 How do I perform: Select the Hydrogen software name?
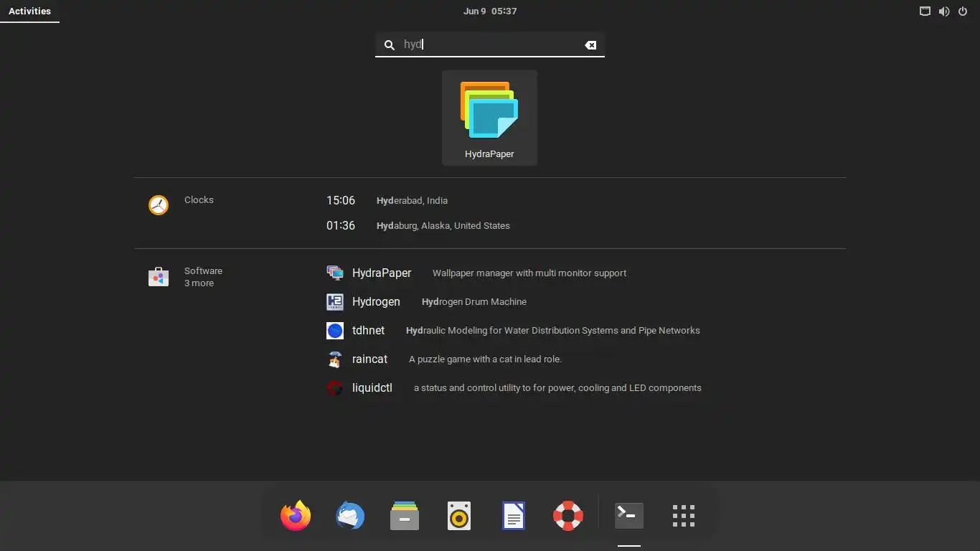pos(376,301)
